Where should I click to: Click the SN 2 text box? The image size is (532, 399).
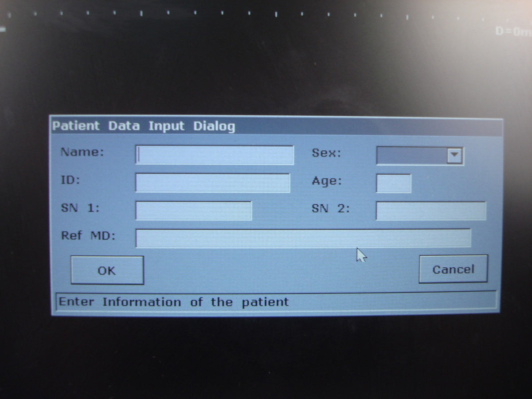431,211
